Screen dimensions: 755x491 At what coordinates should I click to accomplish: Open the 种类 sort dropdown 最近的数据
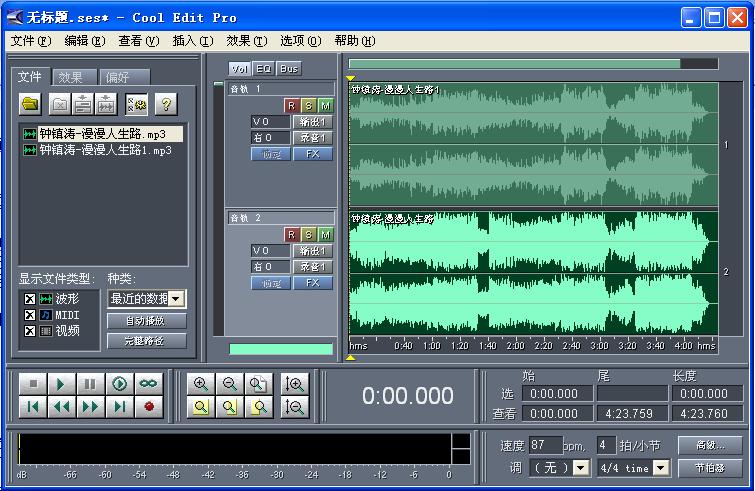[x=176, y=299]
